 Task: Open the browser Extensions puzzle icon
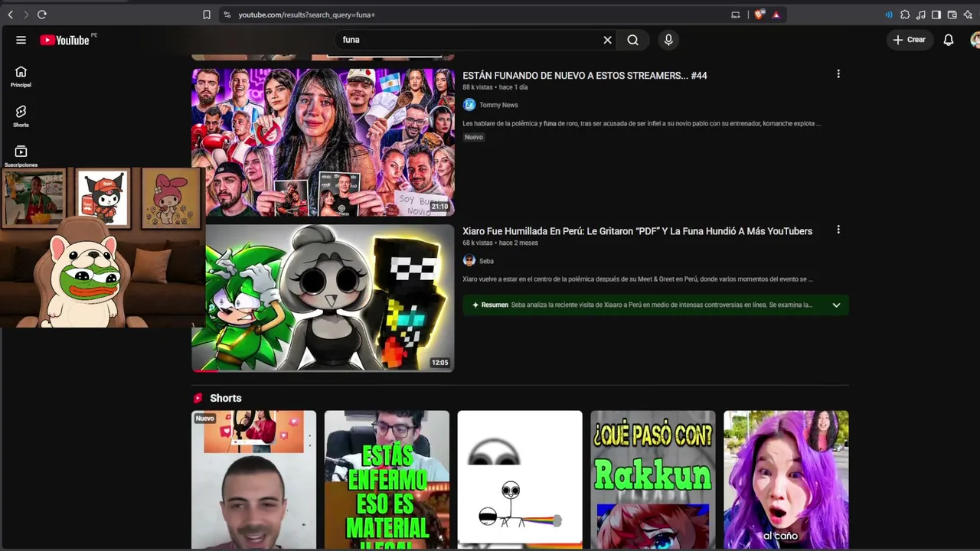pyautogui.click(x=905, y=15)
